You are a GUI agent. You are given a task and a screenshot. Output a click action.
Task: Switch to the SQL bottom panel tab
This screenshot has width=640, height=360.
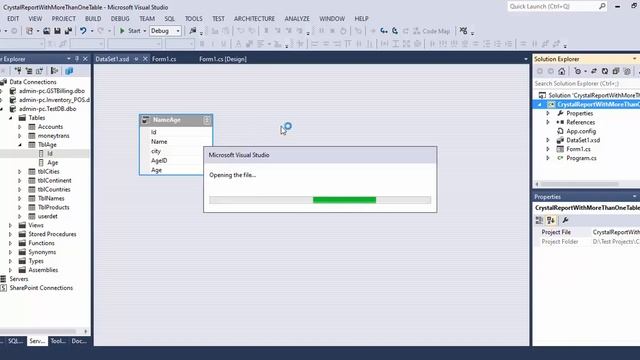pos(16,341)
